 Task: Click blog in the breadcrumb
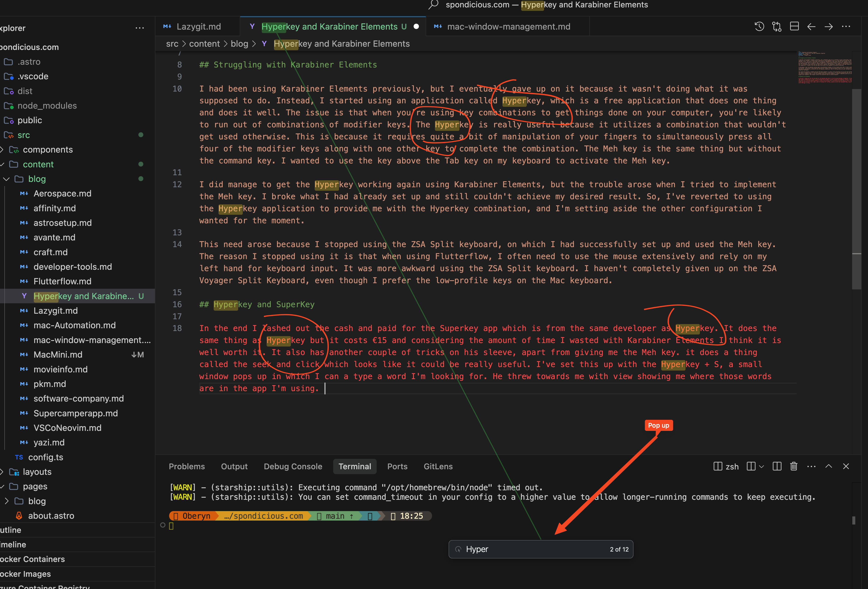click(239, 44)
